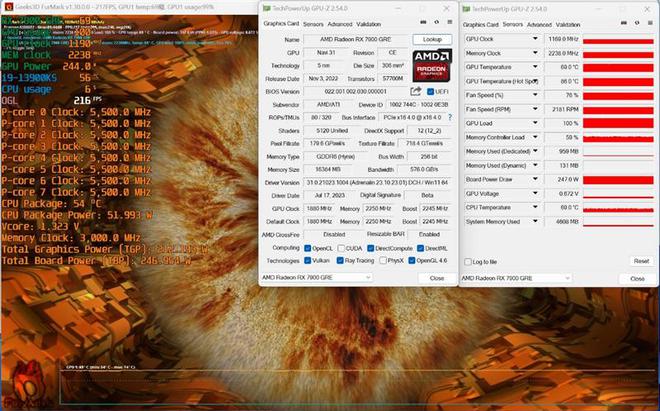Viewport: 660px width, 411px height.
Task: Open Validation tab in the Sensors GPU-Z window
Action: click(x=568, y=24)
